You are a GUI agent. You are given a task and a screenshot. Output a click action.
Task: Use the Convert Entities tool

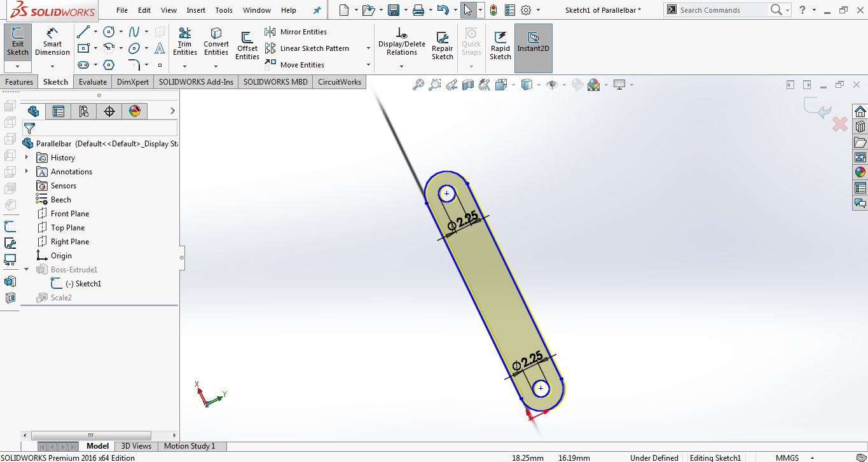coord(216,41)
